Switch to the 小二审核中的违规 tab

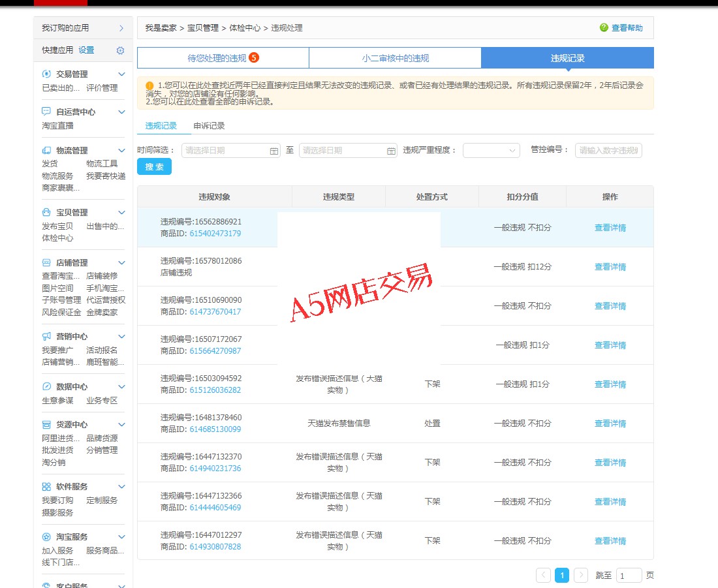pyautogui.click(x=395, y=58)
